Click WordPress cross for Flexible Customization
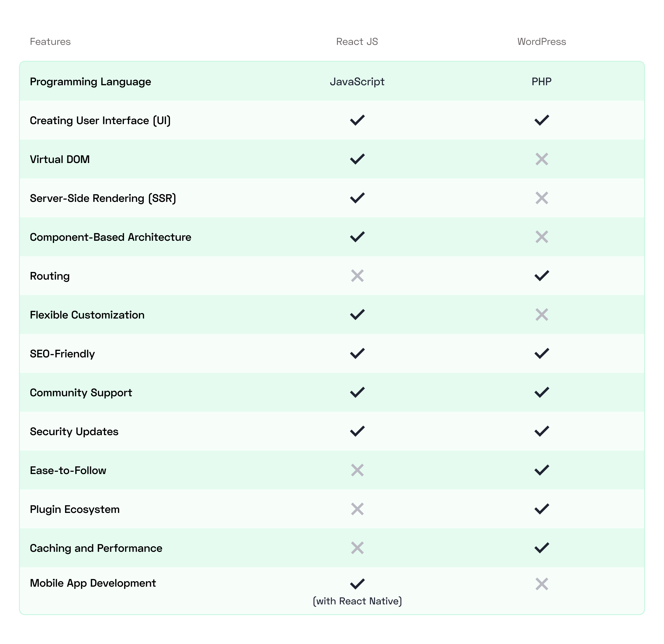 coord(541,315)
